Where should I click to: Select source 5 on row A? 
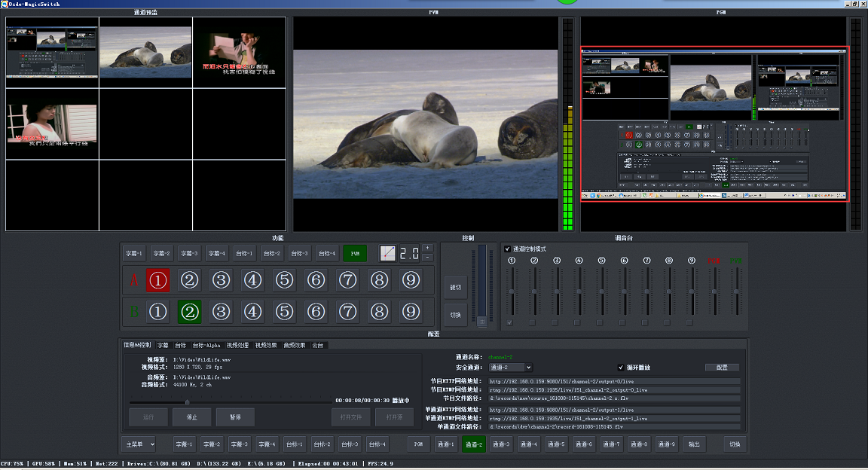tap(284, 280)
